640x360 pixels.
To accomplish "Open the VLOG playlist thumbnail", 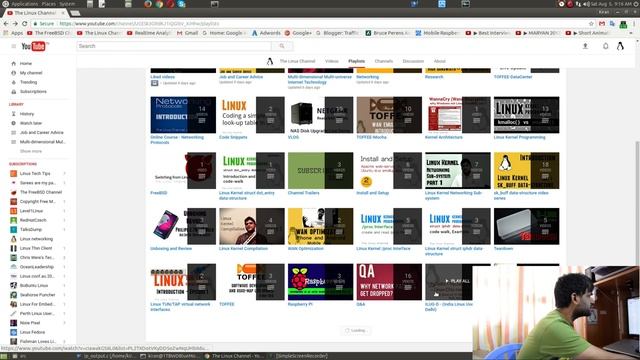I will (320, 115).
